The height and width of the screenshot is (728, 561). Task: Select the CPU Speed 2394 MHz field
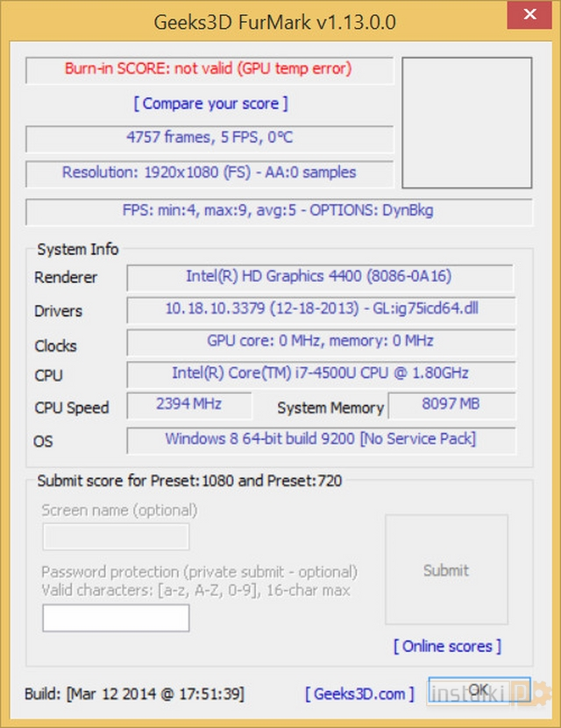click(x=188, y=405)
